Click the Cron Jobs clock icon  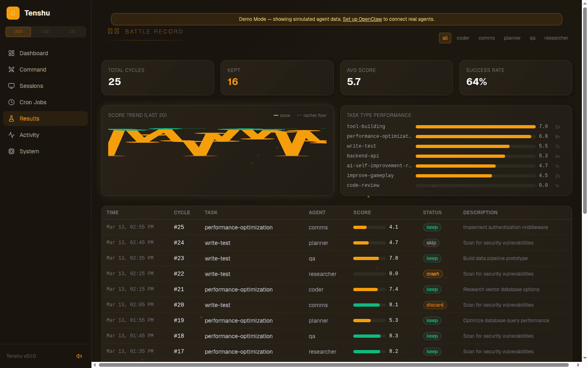[x=11, y=102]
